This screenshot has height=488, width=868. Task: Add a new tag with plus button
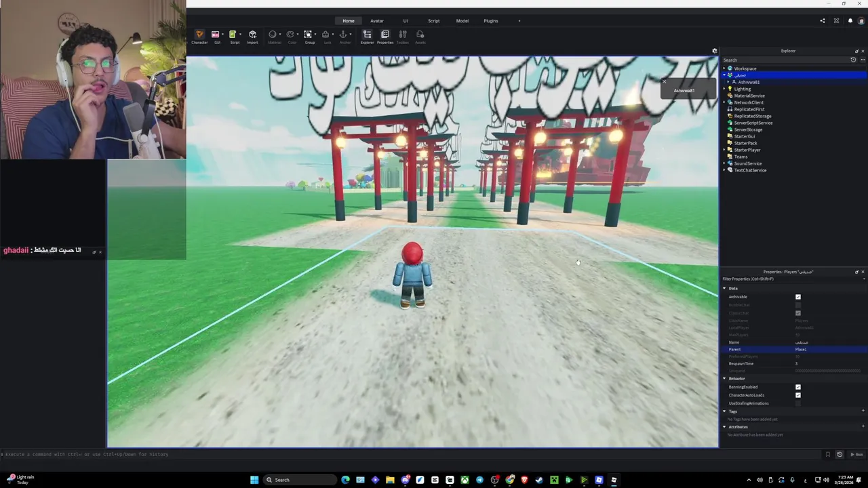(x=863, y=411)
